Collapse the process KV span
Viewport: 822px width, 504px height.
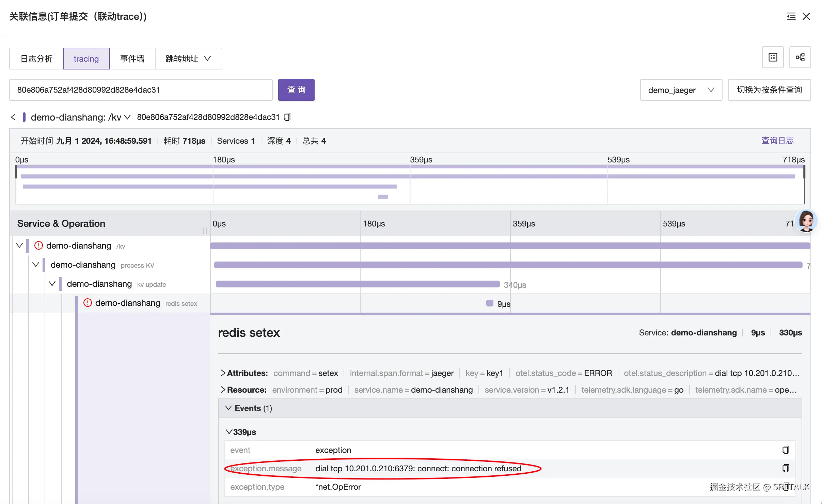(36, 265)
